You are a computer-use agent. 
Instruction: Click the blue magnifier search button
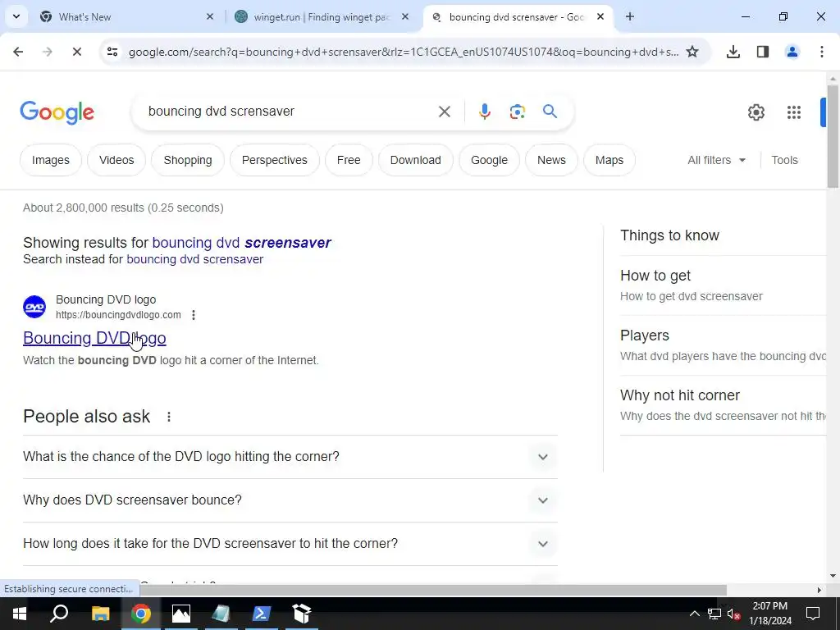tap(550, 112)
